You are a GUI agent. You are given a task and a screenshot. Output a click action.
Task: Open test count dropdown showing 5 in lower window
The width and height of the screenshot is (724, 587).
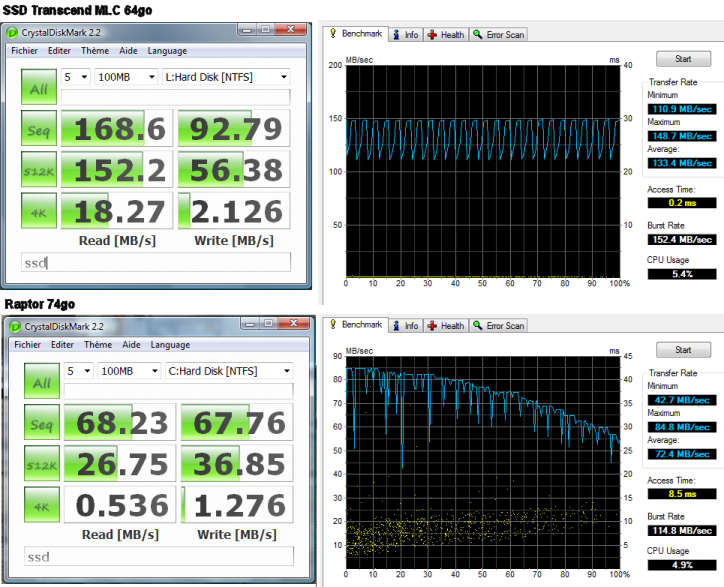[77, 370]
